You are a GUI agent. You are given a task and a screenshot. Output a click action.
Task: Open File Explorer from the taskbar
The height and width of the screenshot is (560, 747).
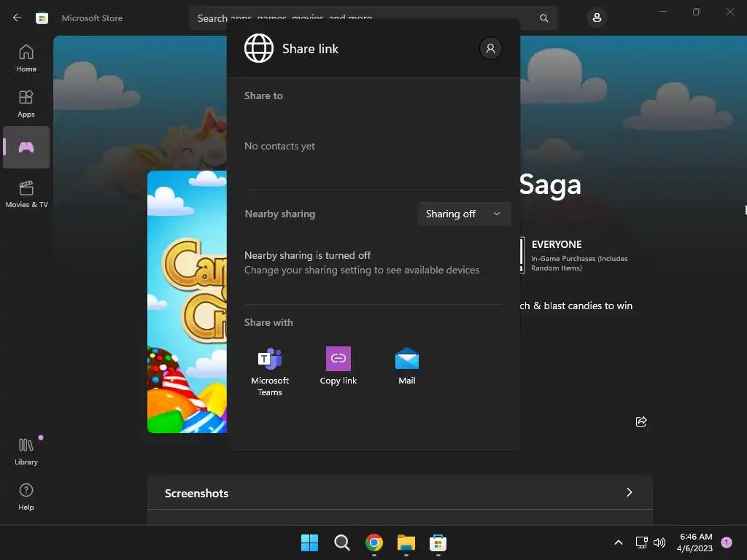pos(406,542)
